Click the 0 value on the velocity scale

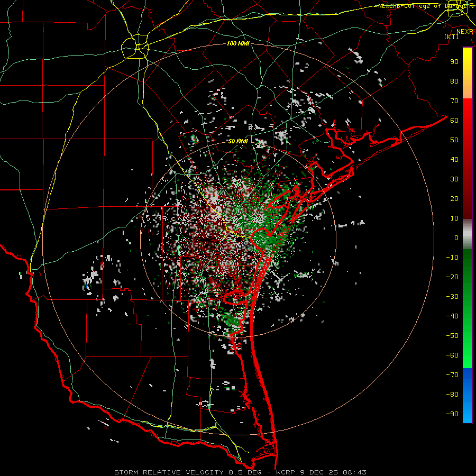click(456, 238)
